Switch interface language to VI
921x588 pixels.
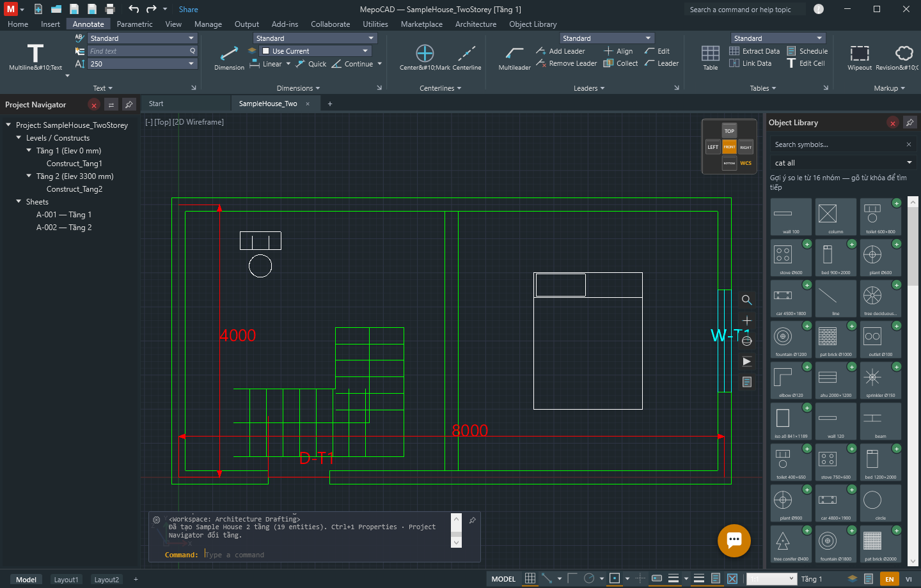(x=908, y=579)
